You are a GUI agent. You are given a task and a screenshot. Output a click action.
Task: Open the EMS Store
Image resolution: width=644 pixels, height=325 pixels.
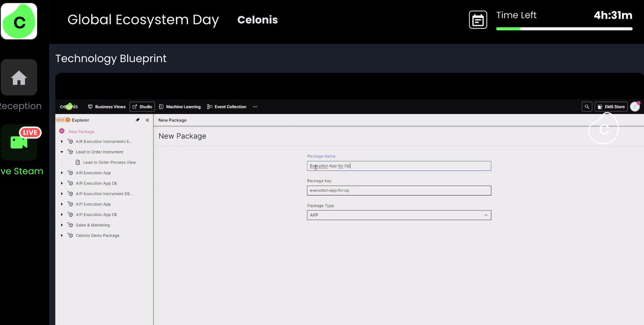point(611,106)
